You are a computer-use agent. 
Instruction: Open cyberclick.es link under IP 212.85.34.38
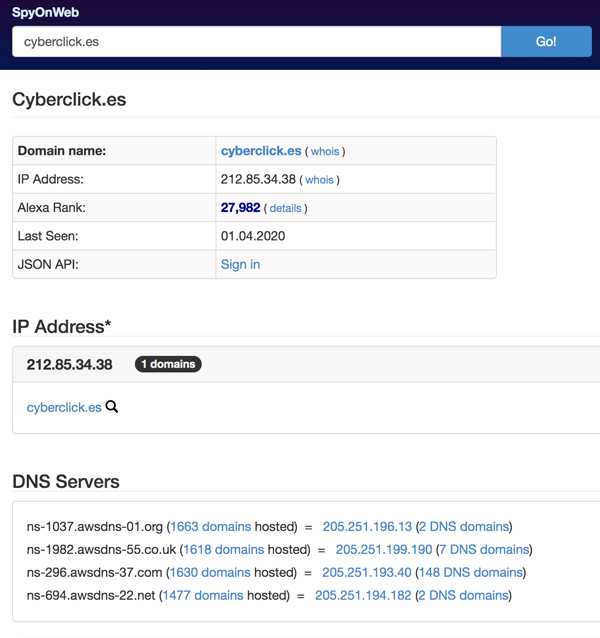pyautogui.click(x=64, y=407)
